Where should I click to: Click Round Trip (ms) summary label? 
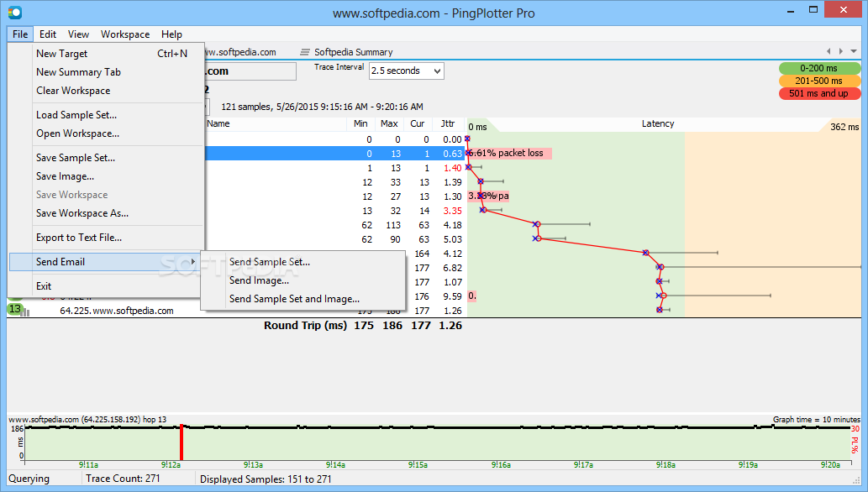pyautogui.click(x=305, y=326)
